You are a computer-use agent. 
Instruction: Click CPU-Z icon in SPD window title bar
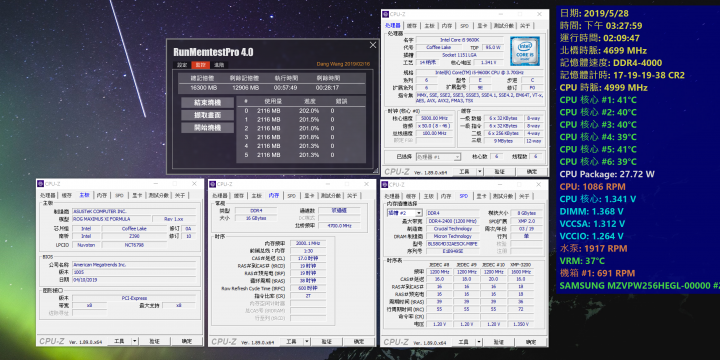pyautogui.click(x=385, y=184)
